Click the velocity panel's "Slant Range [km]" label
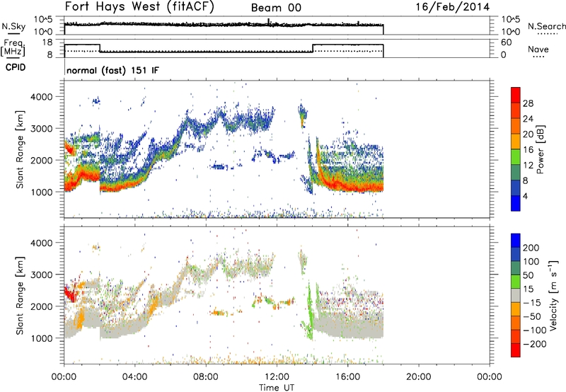This screenshot has width=566, height=392. [x=20, y=296]
